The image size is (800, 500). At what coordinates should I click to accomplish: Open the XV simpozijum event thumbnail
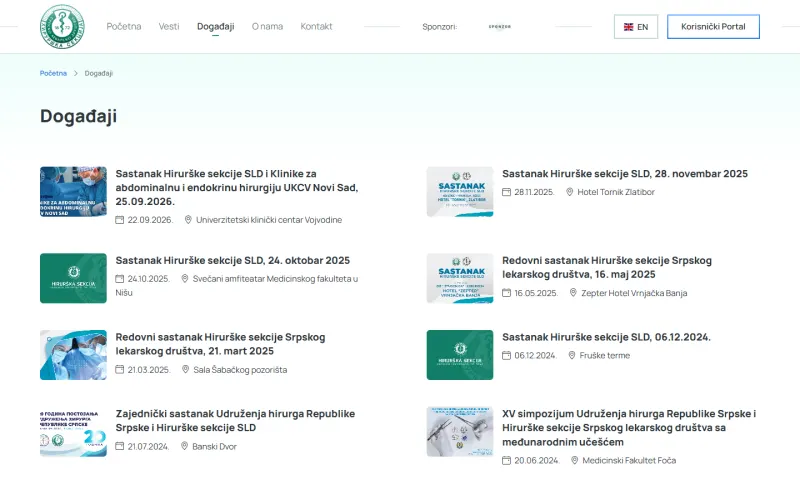coord(460,432)
